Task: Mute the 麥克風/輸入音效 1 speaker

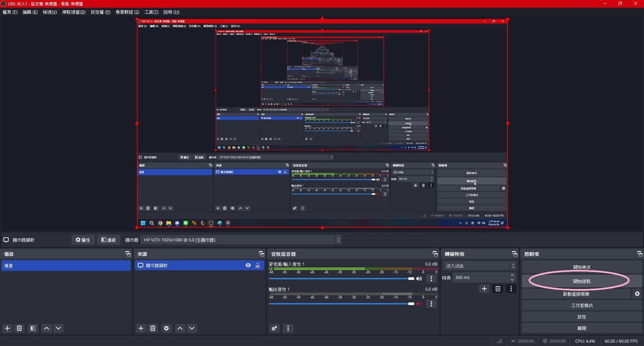Action: (419, 278)
